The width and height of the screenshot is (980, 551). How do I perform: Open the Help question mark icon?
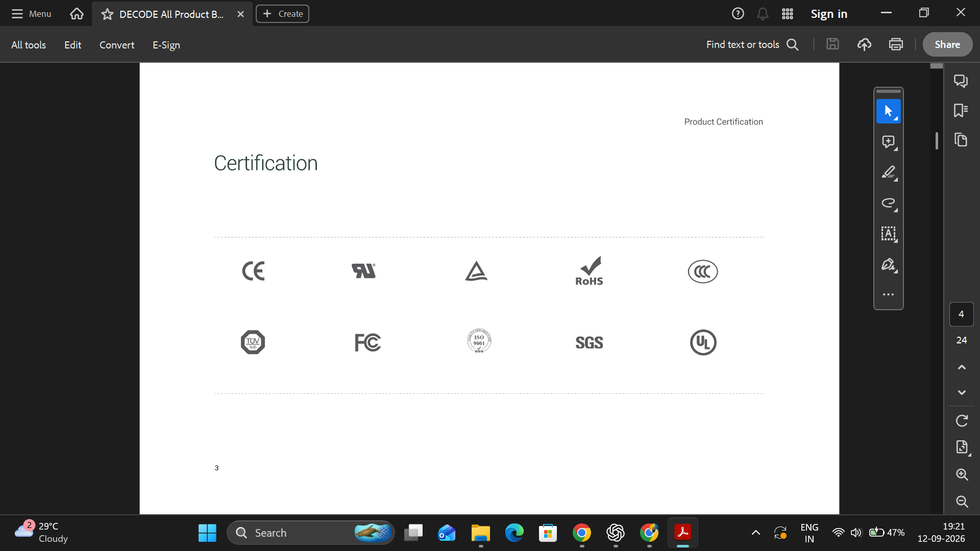point(738,14)
